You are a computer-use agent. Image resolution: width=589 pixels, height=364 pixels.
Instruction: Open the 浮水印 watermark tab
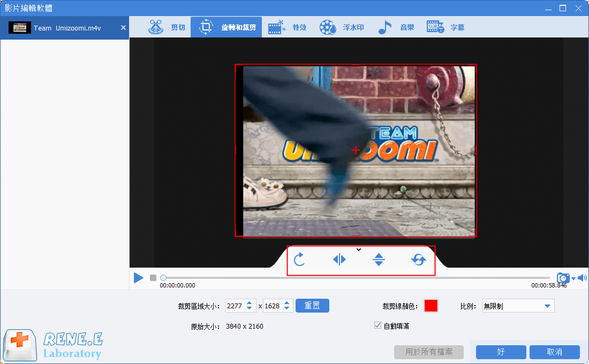click(342, 27)
